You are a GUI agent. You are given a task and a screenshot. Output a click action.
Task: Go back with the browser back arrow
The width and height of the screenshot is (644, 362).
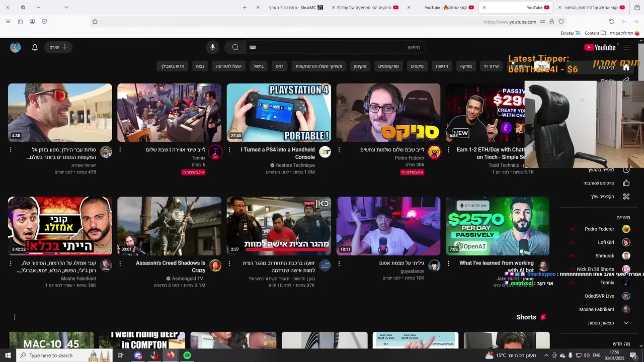pyautogui.click(x=636, y=22)
